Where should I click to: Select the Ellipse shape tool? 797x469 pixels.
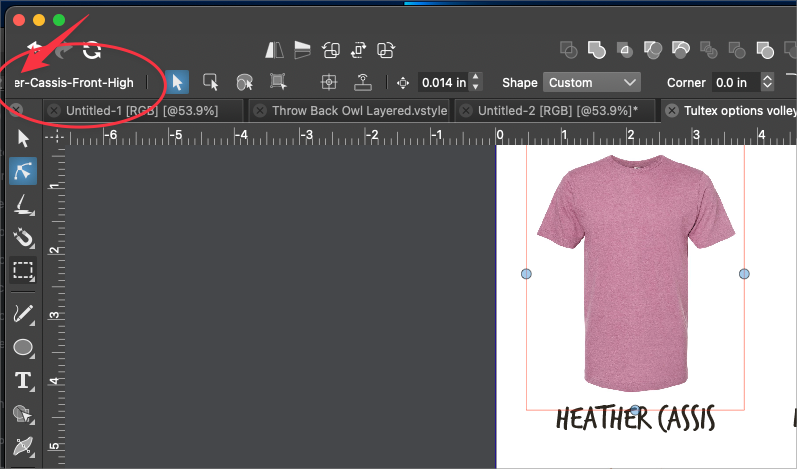click(23, 348)
